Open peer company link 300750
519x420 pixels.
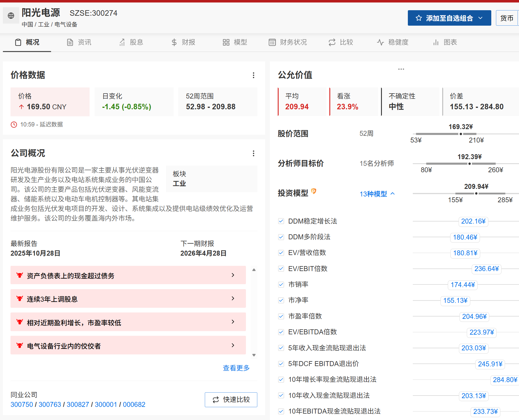(x=22, y=405)
